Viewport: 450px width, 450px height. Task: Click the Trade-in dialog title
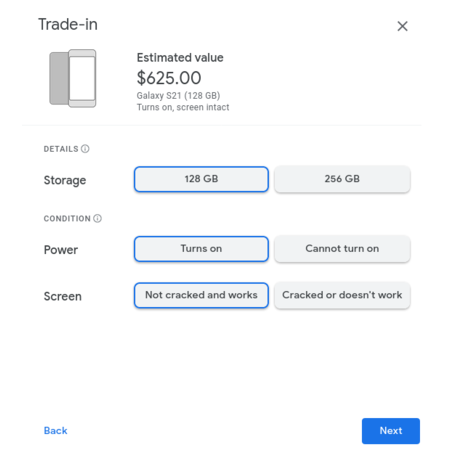[68, 24]
